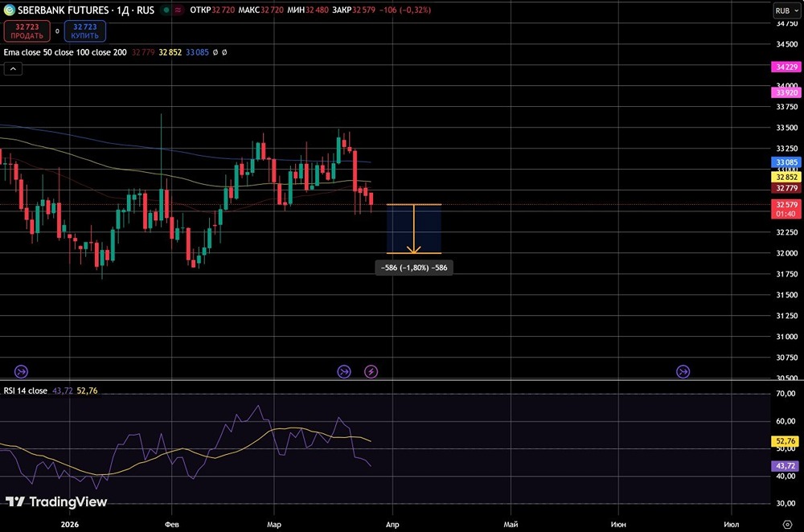Screen dimensions: 804x532
Task: Click the purple lightning event marker
Action: (371, 371)
